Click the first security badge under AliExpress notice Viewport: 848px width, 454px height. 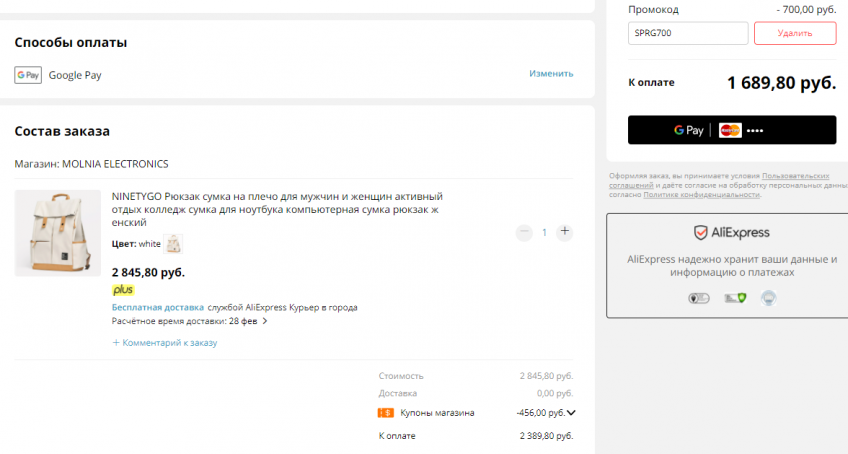(698, 298)
